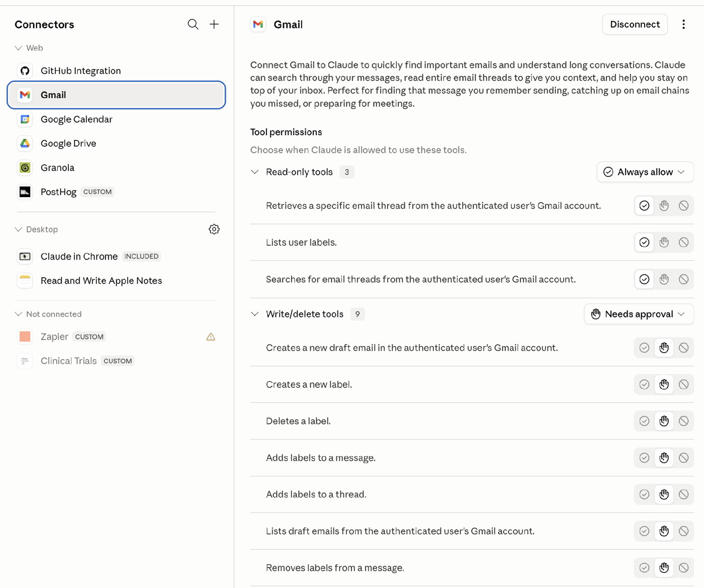Open the Gmail more options menu
This screenshot has height=588, width=704.
[x=683, y=24]
